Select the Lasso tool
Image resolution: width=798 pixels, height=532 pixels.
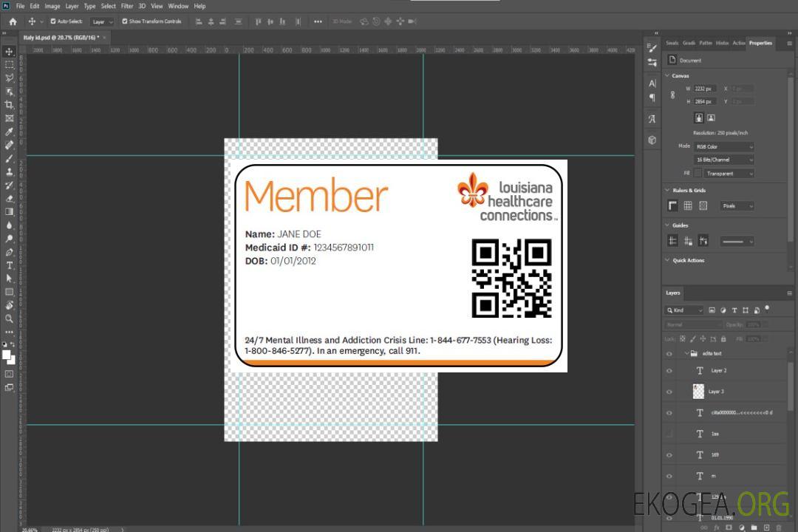tap(9, 78)
